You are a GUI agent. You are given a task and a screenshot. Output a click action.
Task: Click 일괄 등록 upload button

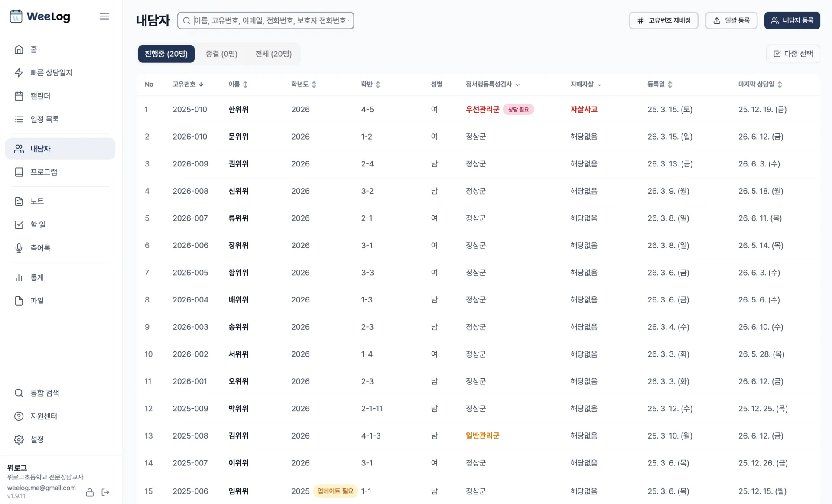pos(731,20)
